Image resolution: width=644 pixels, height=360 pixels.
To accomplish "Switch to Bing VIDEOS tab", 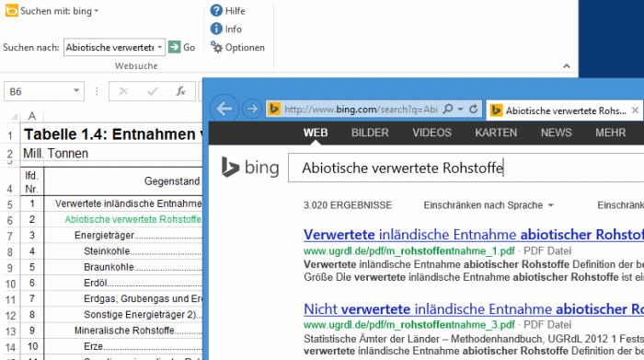I will [x=431, y=133].
